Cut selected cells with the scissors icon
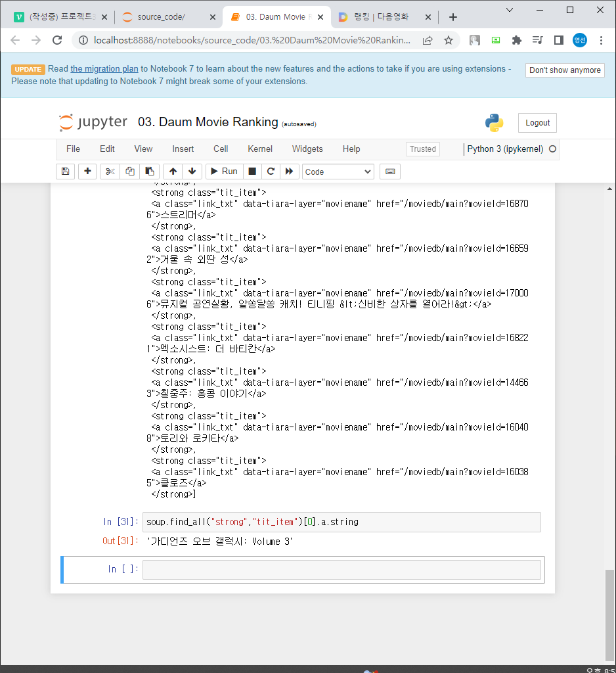 (x=110, y=172)
